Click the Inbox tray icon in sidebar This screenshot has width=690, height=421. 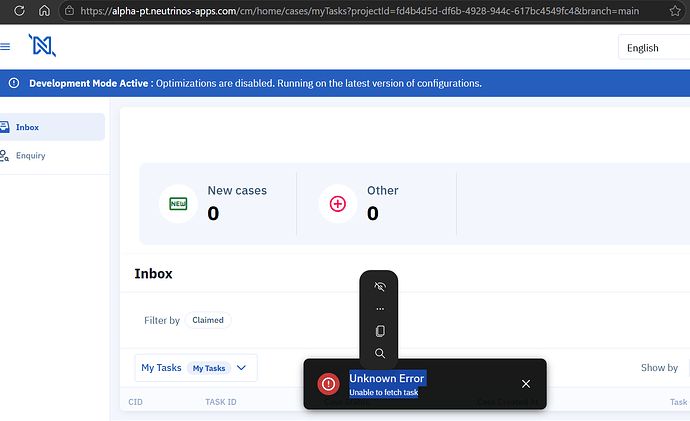tap(5, 127)
